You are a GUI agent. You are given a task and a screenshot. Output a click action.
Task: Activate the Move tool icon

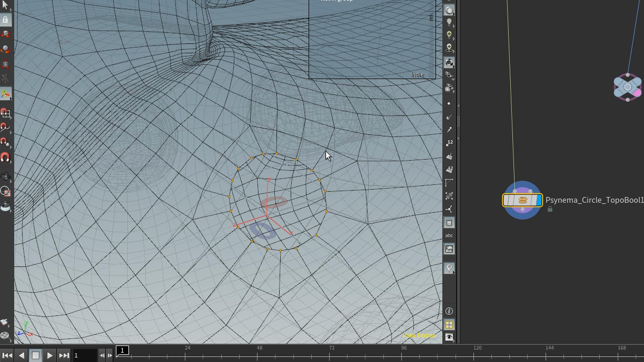coord(6,34)
